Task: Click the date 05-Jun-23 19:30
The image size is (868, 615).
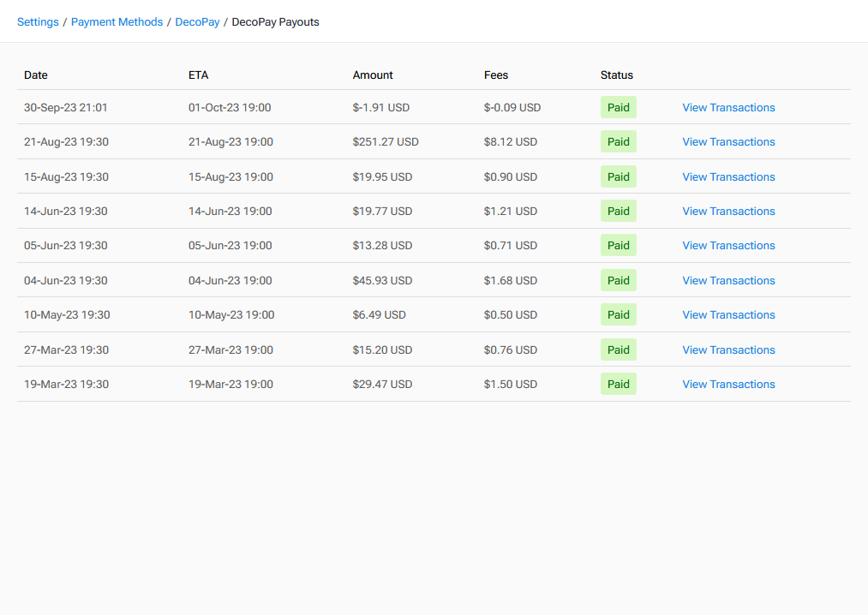Action: [x=65, y=245]
